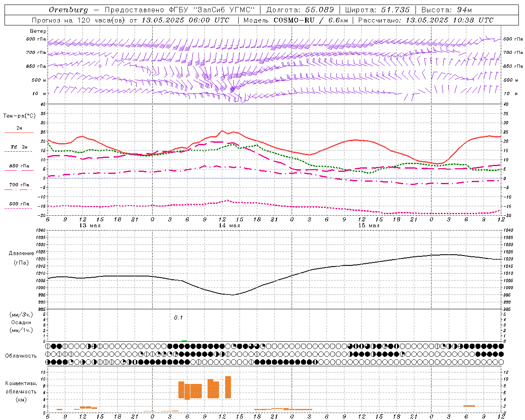
Task: Click the Облачность row label
Action: 21,356
